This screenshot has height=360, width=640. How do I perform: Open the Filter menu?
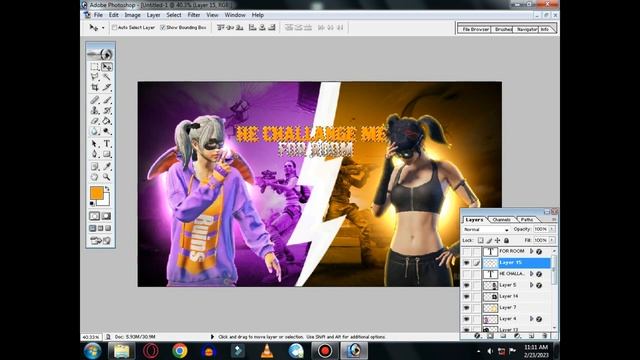(194, 15)
